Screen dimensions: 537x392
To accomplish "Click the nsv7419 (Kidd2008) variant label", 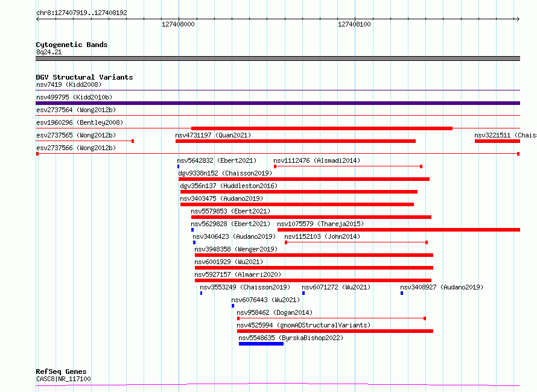I will tap(69, 84).
